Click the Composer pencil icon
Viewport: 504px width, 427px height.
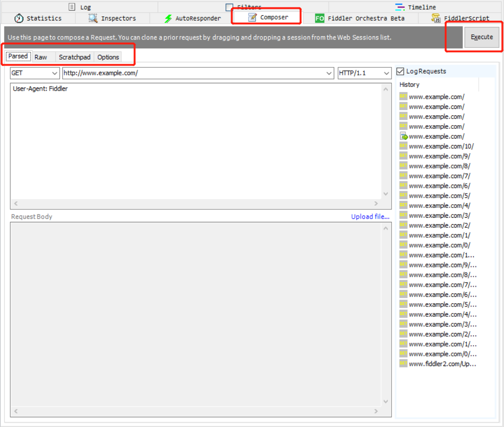point(252,18)
